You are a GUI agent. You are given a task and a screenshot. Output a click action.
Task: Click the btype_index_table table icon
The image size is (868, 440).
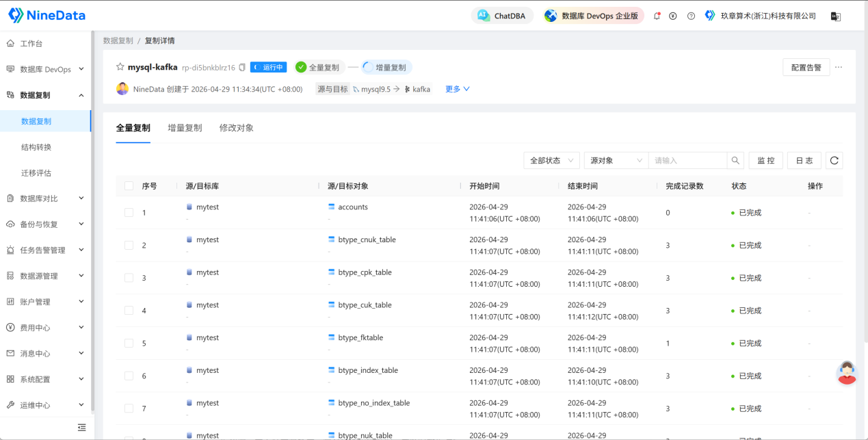332,370
